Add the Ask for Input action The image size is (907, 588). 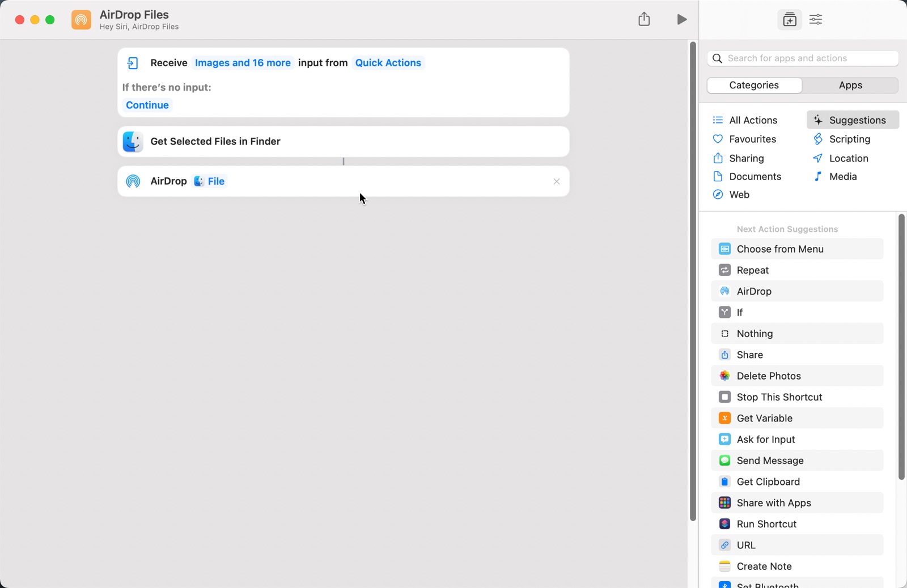(x=797, y=440)
